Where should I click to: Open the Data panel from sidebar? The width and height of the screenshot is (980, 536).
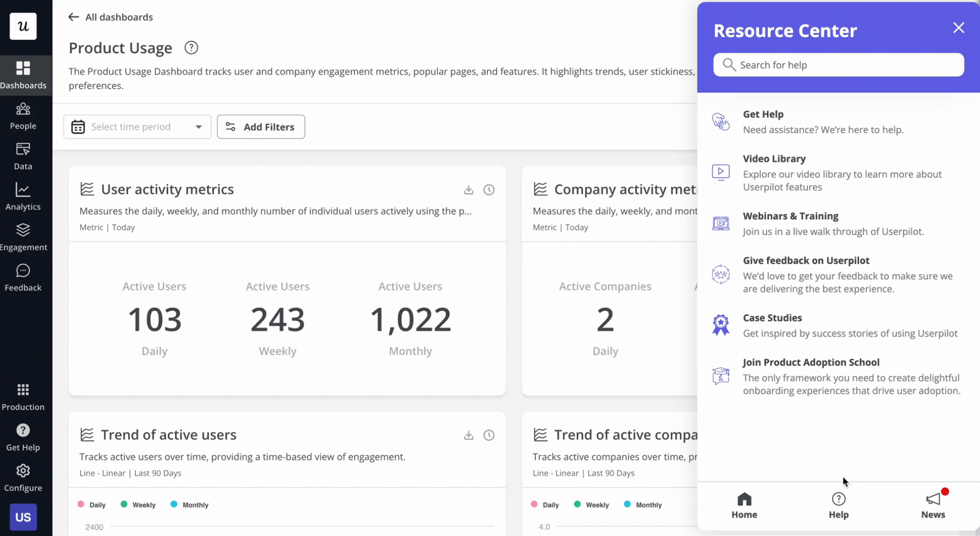(x=23, y=156)
